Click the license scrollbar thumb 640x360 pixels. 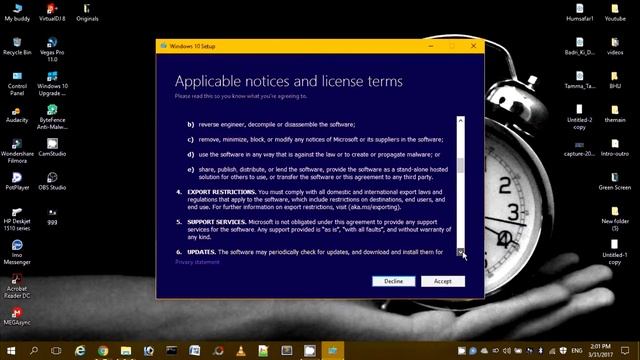point(460,165)
